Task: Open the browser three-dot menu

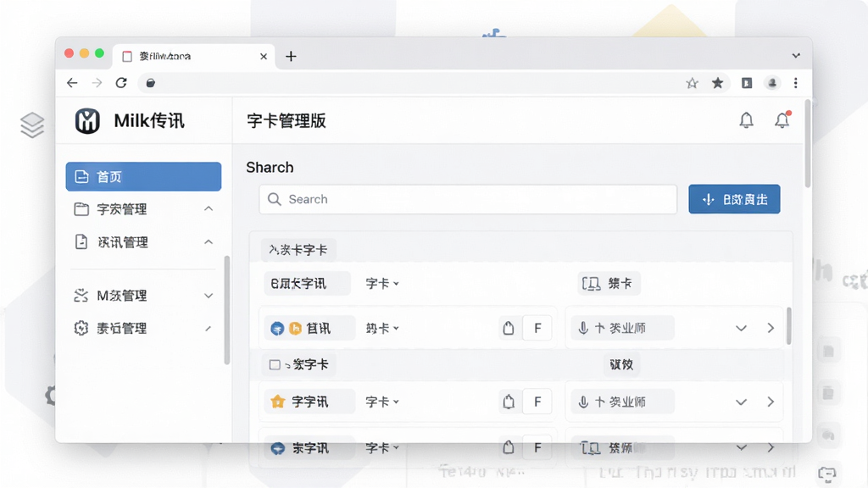Action: pos(795,83)
